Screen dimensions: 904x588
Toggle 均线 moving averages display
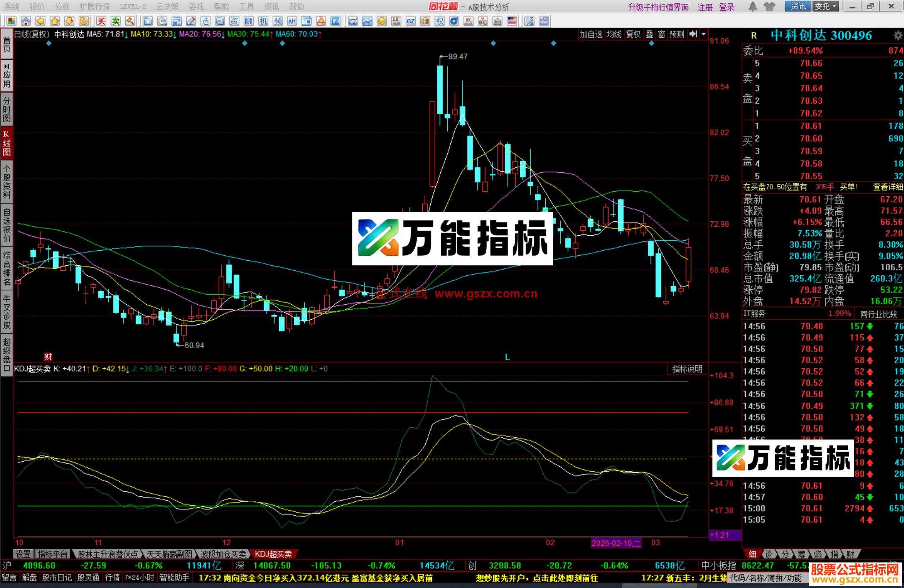pos(614,35)
